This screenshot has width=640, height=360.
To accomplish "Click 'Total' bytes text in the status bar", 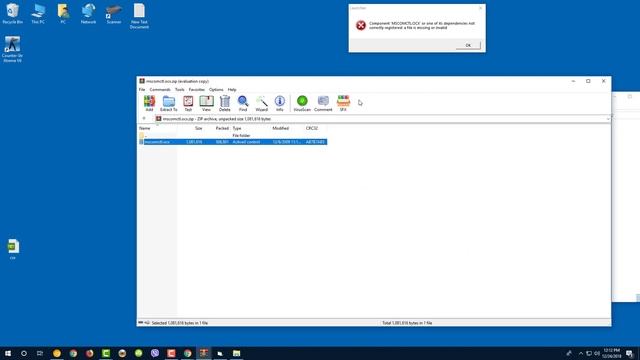I will click(x=407, y=323).
